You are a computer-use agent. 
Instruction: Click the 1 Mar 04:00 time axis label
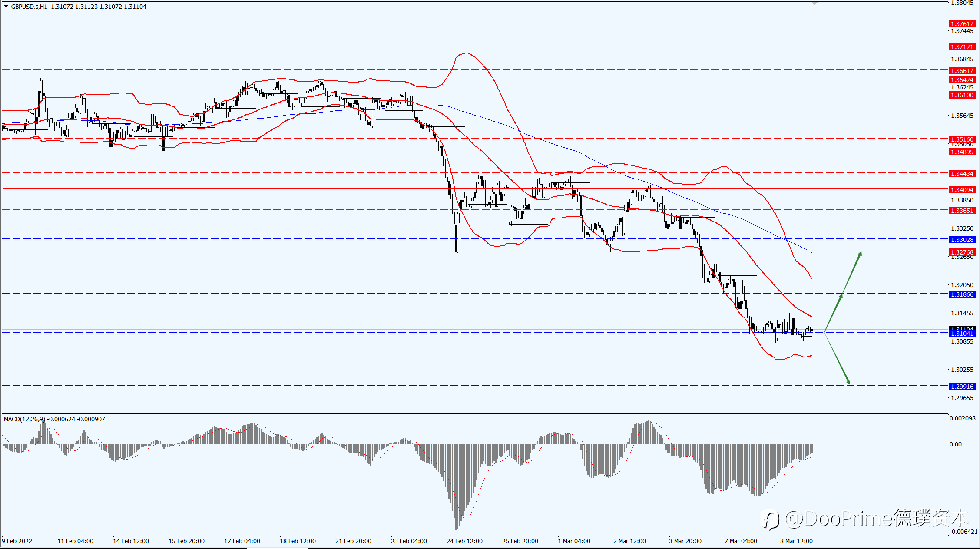tap(574, 541)
